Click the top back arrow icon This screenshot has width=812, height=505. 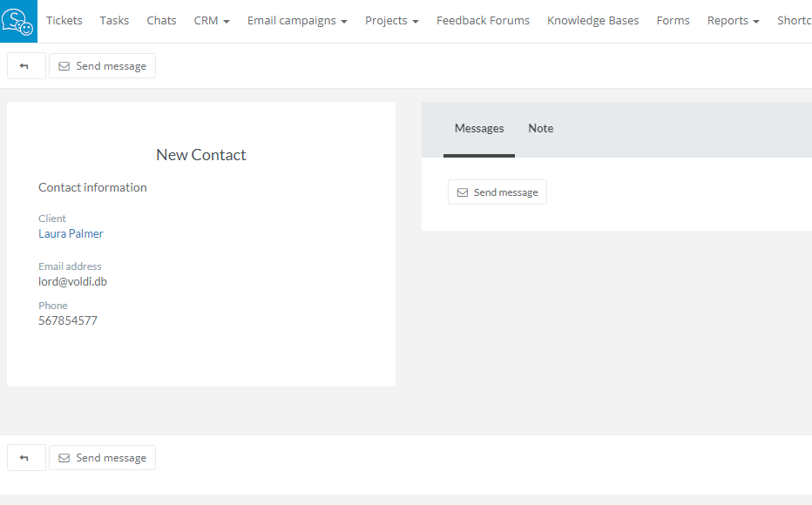(25, 66)
